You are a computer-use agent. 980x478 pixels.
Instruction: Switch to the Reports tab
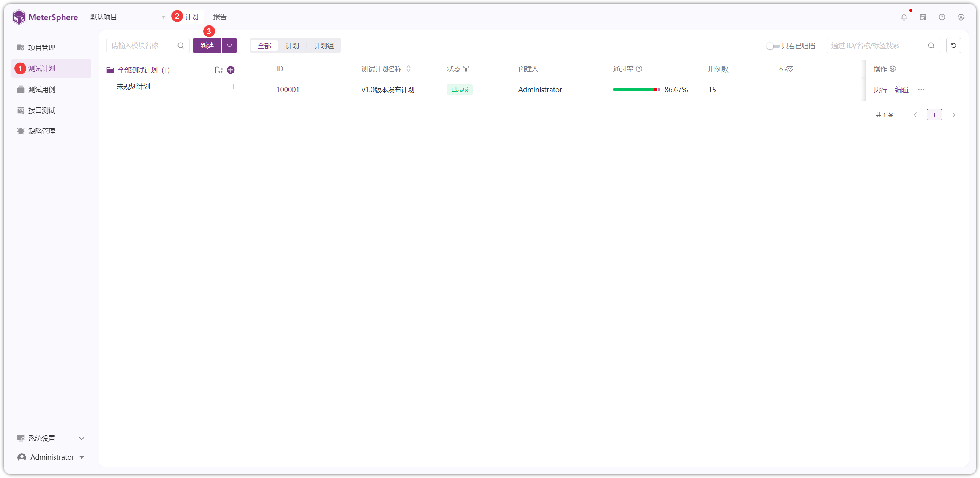click(x=220, y=17)
